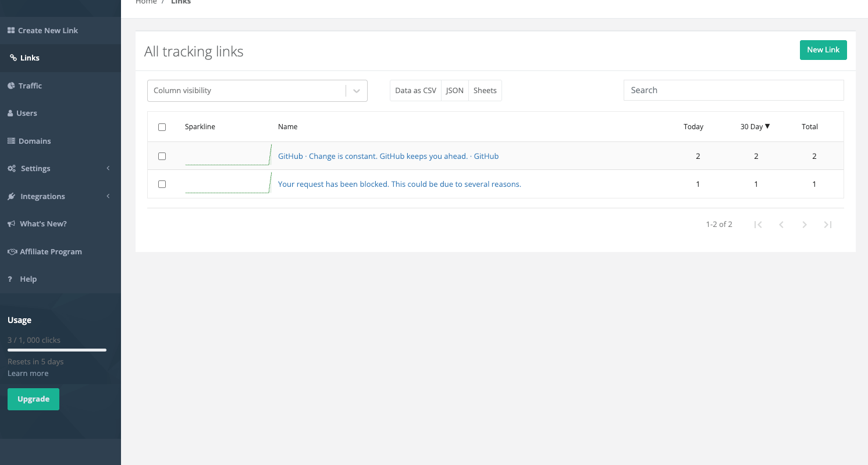Screen dimensions: 868x465
Task: Open Traffic via its clock icon
Action: coord(11,85)
